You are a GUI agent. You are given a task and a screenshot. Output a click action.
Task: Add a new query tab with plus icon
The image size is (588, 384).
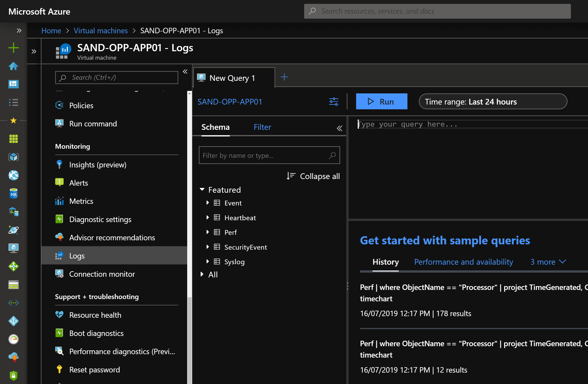pyautogui.click(x=284, y=77)
